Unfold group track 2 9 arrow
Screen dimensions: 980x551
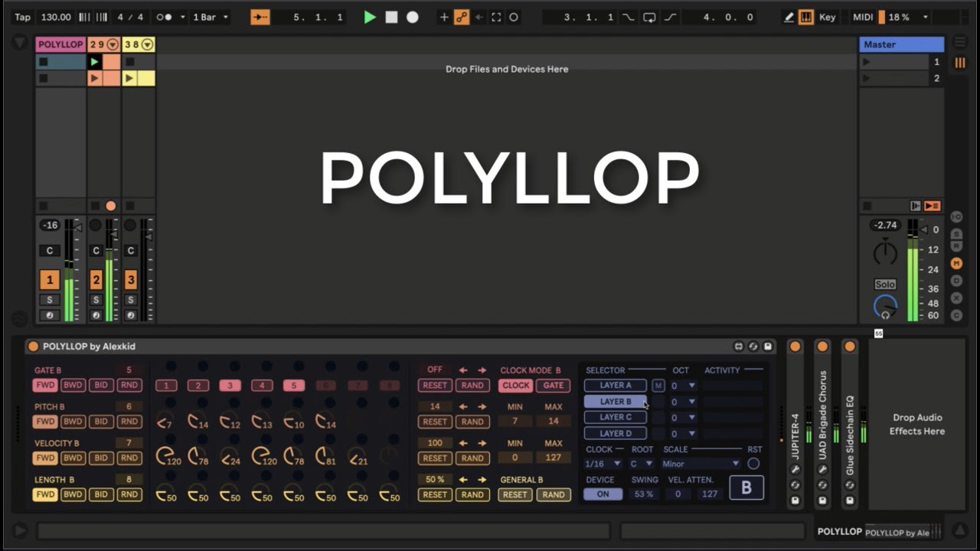(x=113, y=44)
